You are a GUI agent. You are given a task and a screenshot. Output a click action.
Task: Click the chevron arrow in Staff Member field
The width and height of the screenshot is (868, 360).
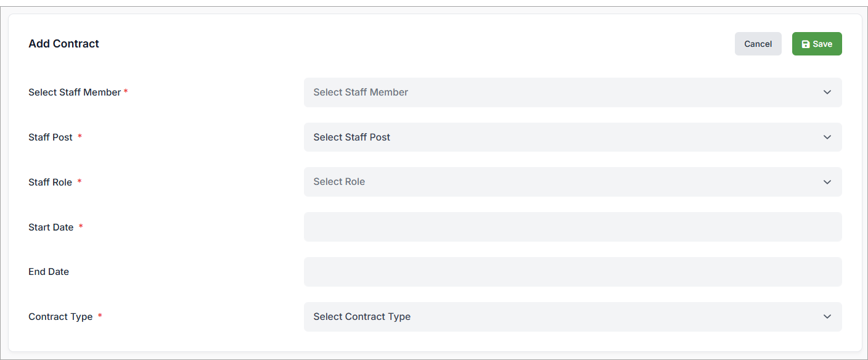click(x=827, y=92)
